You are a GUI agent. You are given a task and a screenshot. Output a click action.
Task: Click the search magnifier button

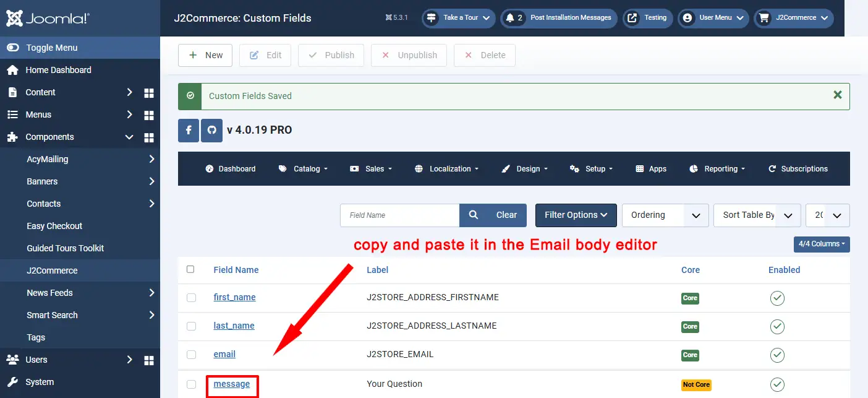[474, 215]
